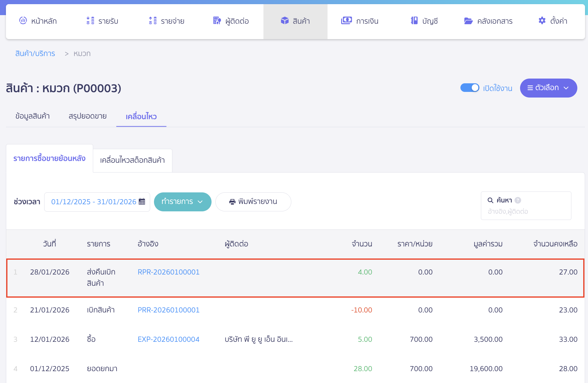Screen dimensions: 588x383
Task: Click พิมพ์รายงาน print report button
Action: click(x=253, y=202)
